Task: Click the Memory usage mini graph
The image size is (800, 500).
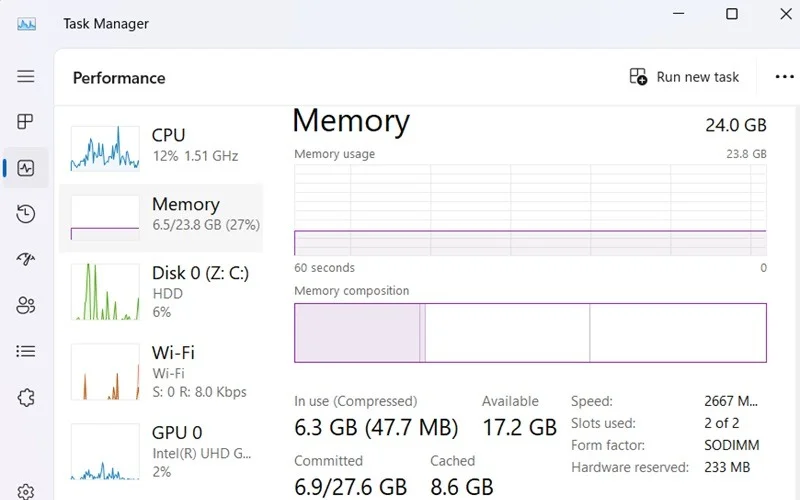Action: (105, 218)
